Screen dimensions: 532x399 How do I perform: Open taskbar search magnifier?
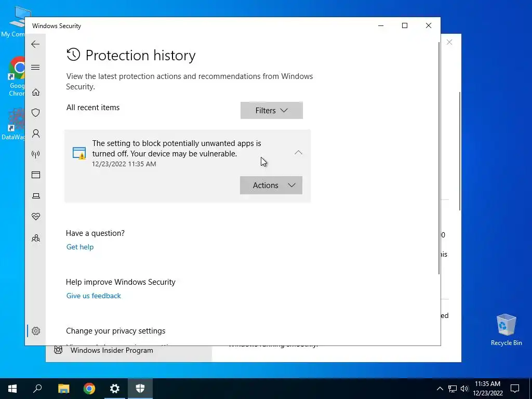37,389
